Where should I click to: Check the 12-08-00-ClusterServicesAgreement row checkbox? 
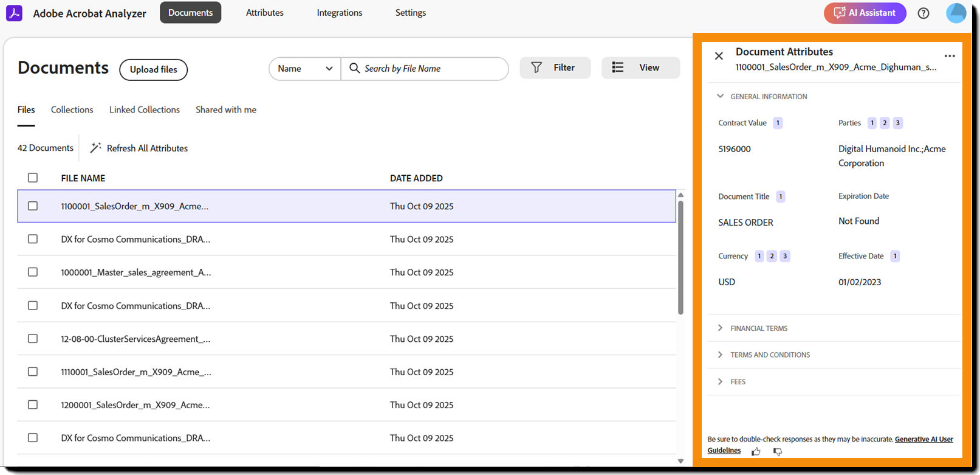(33, 338)
